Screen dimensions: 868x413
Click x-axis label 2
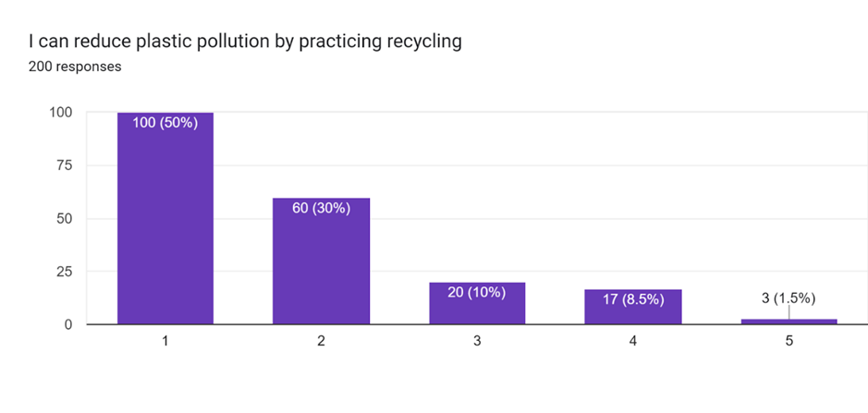coord(321,341)
